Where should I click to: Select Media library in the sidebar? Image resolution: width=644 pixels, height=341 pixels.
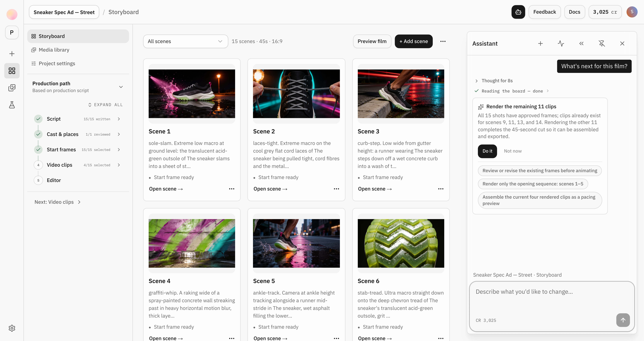[x=78, y=50]
